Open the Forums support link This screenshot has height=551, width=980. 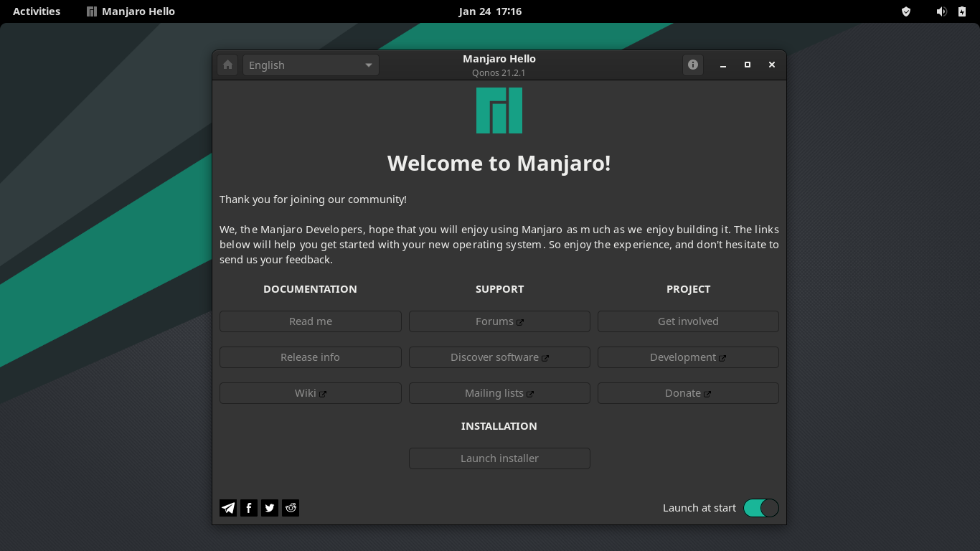click(x=499, y=321)
